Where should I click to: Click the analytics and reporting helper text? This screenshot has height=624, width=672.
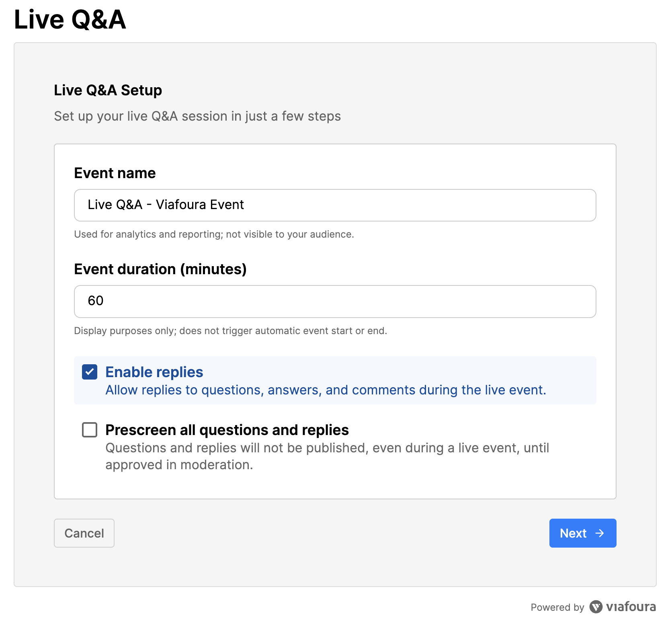pos(214,234)
